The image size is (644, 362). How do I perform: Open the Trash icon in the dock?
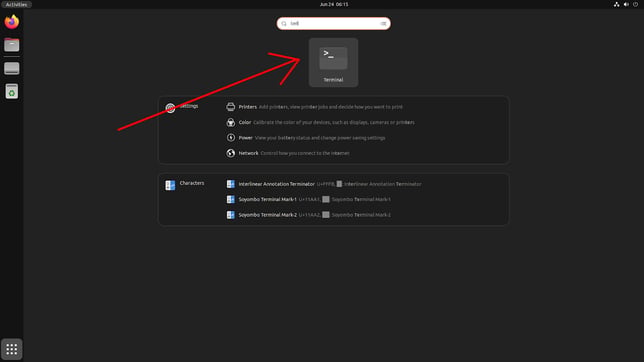[x=12, y=91]
